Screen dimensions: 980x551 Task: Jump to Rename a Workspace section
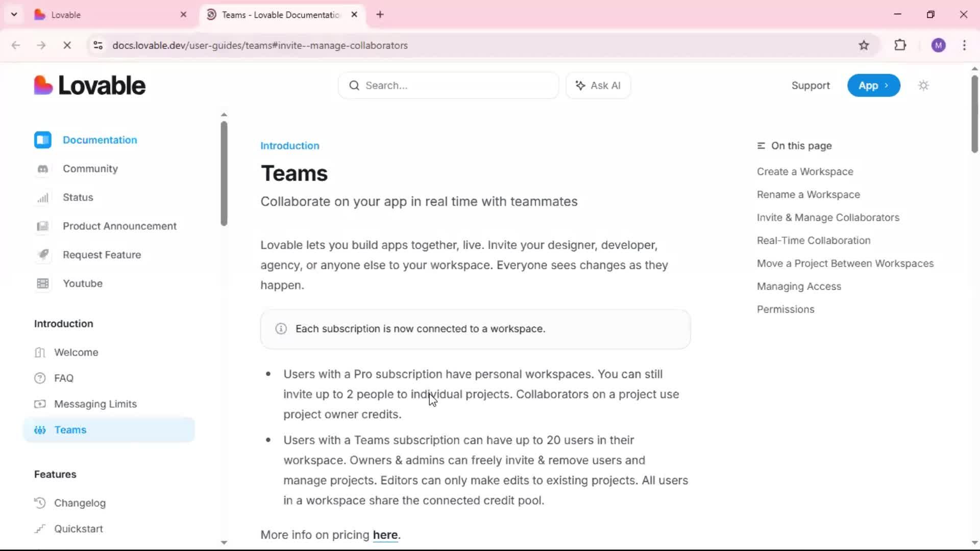pyautogui.click(x=808, y=195)
